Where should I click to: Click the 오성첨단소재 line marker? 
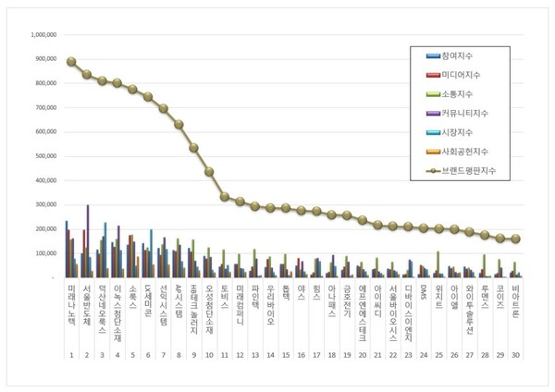click(209, 172)
